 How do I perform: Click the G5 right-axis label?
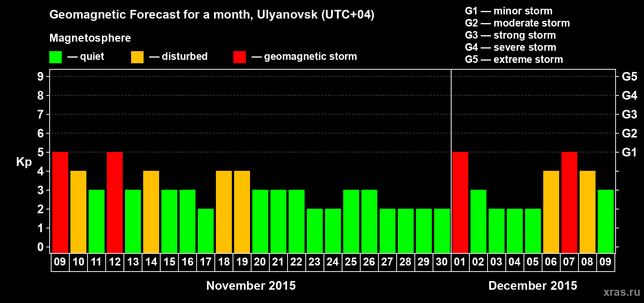pos(630,77)
